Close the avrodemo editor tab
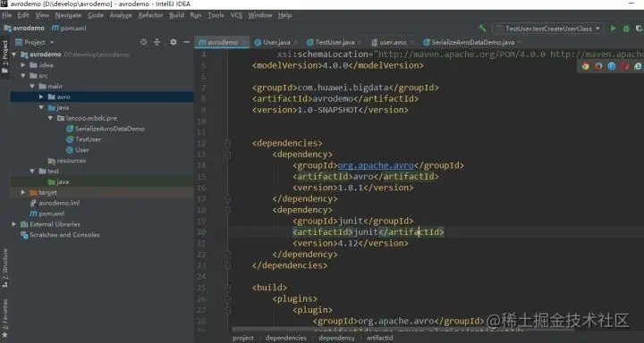Image resolution: width=644 pixels, height=343 pixels. coord(243,42)
